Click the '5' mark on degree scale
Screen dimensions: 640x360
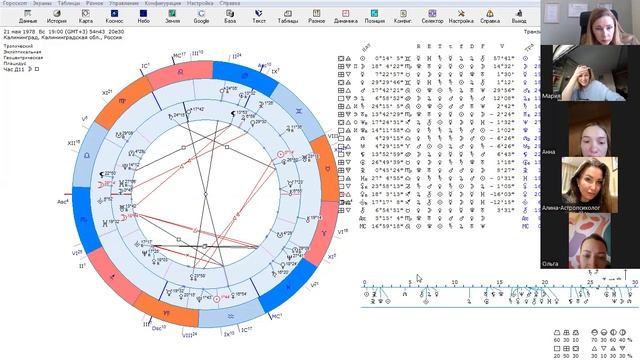click(410, 282)
